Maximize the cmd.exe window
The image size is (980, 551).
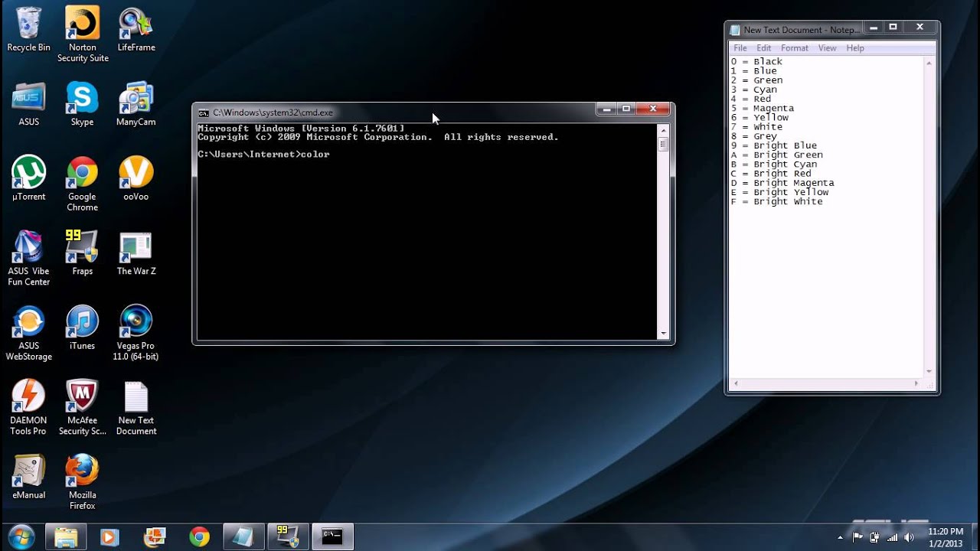click(x=626, y=109)
